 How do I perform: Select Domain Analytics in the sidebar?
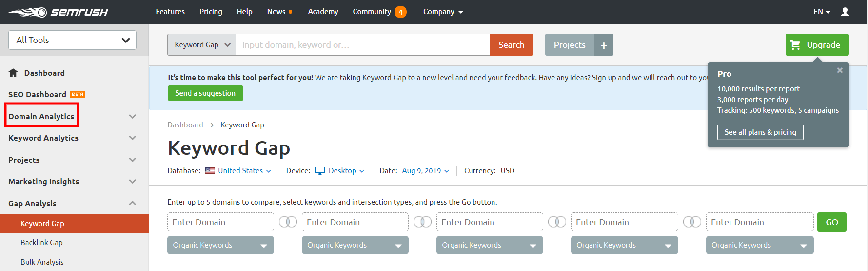click(41, 116)
